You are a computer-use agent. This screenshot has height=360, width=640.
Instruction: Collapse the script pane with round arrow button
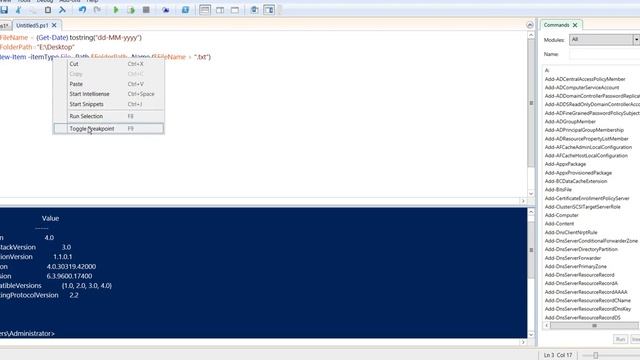pyautogui.click(x=530, y=25)
